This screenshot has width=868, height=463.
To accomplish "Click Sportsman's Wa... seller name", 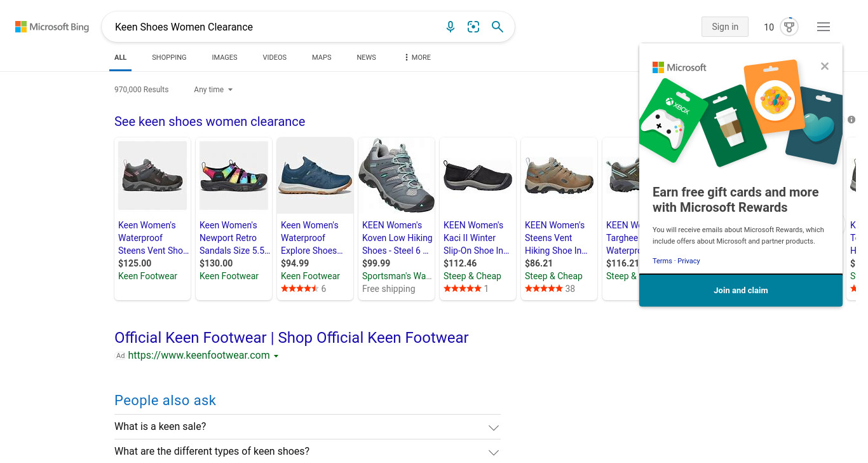I will coord(397,276).
